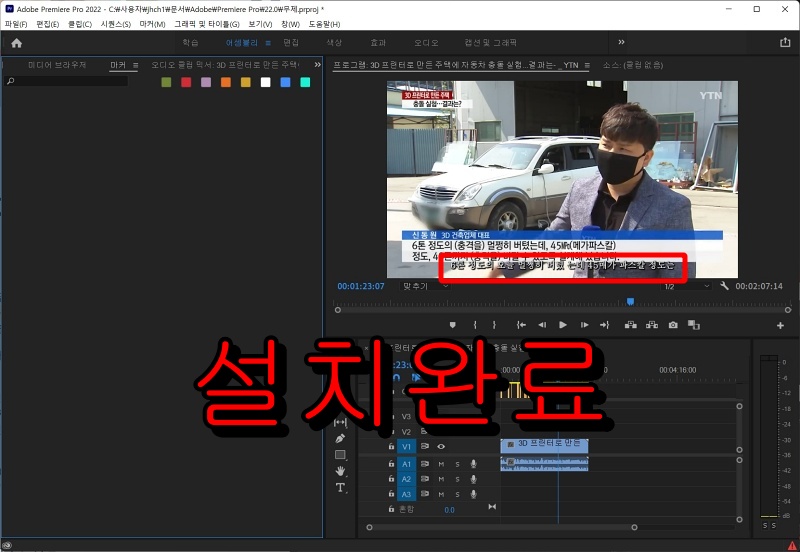
Task: Switch to Source monitor tab
Action: click(x=633, y=65)
